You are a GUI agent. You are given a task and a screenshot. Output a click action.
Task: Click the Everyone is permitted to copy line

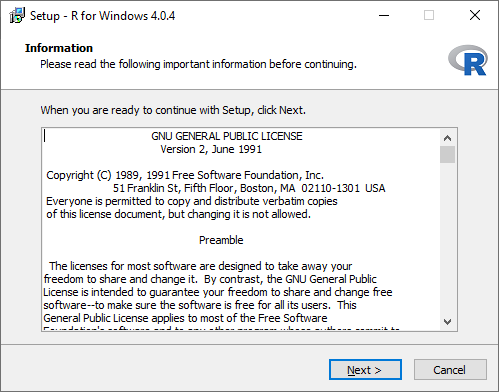coord(192,201)
